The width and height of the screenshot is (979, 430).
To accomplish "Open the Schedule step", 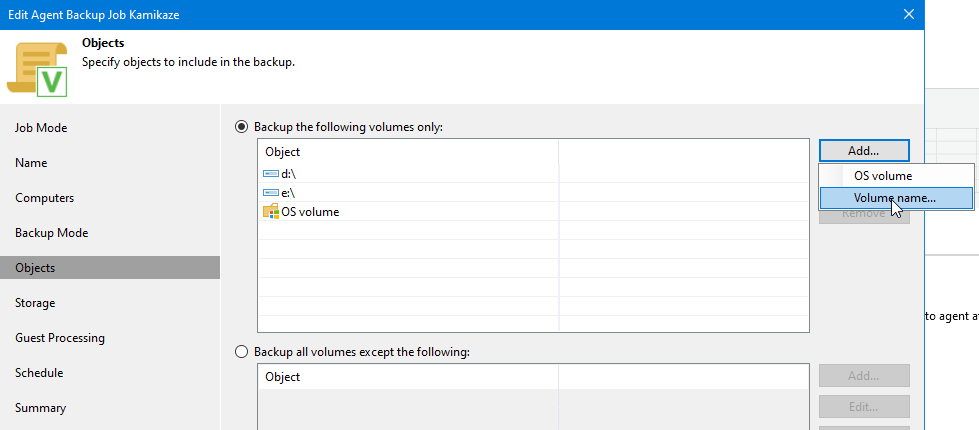I will pos(39,373).
